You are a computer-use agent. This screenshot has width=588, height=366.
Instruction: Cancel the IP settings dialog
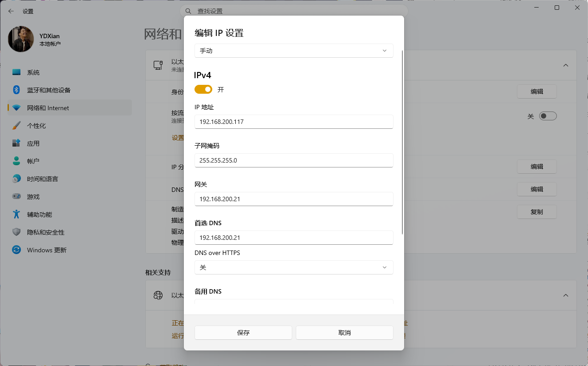tap(344, 332)
